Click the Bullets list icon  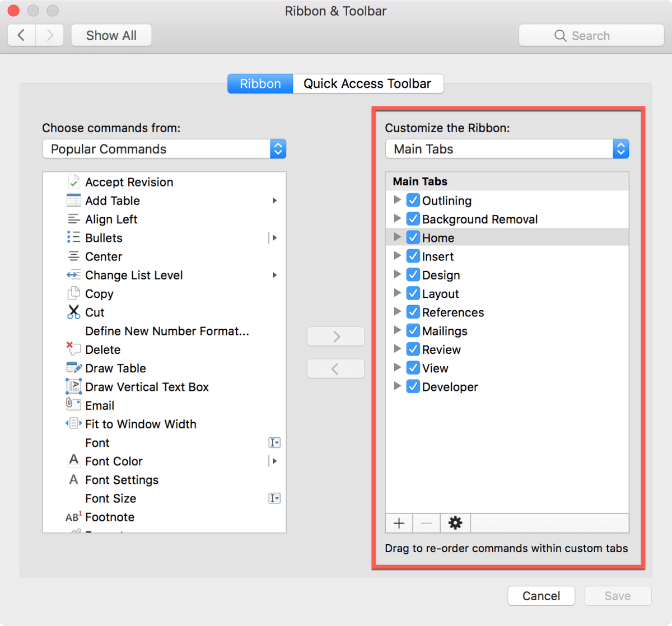(x=73, y=237)
